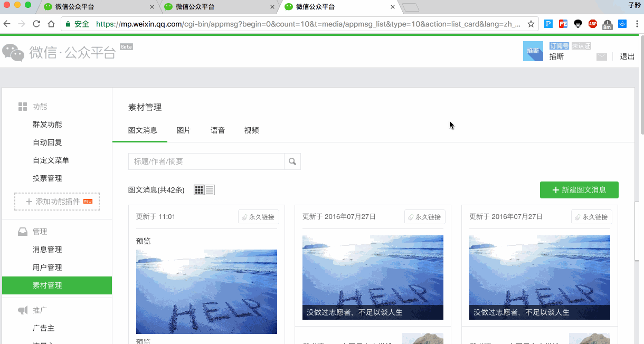Click 新建图文消息 green button
Image resolution: width=644 pixels, height=344 pixels.
[x=579, y=190]
